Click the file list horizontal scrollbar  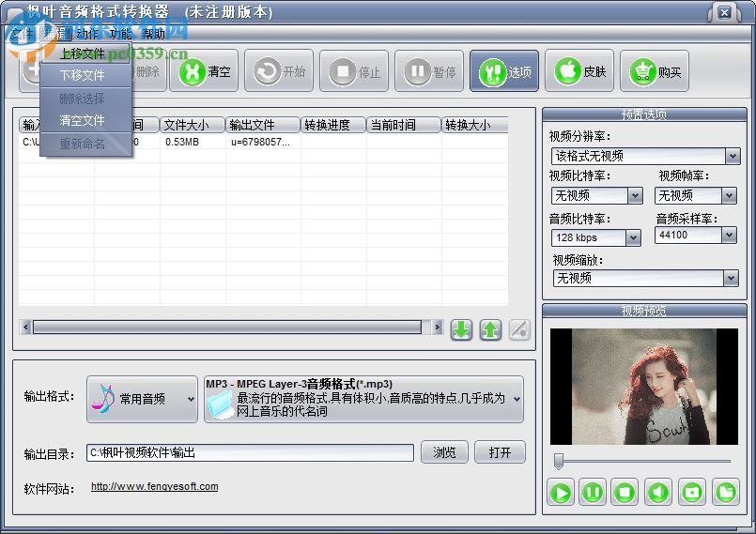(x=227, y=328)
